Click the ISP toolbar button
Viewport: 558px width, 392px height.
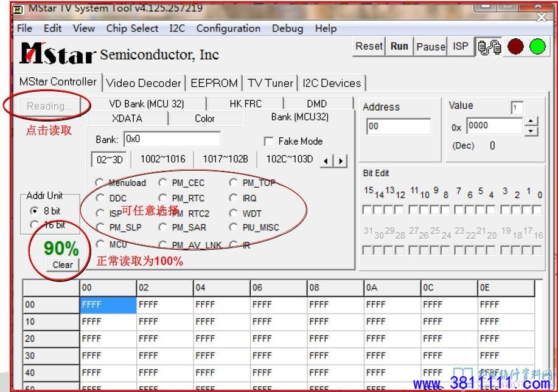[461, 47]
